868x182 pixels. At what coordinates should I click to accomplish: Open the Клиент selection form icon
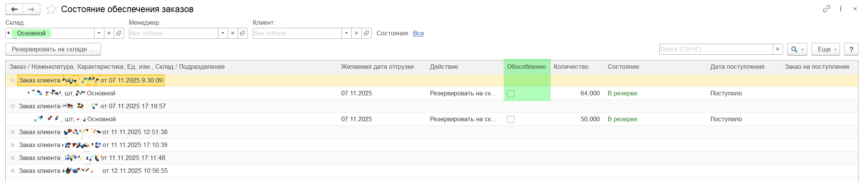366,33
